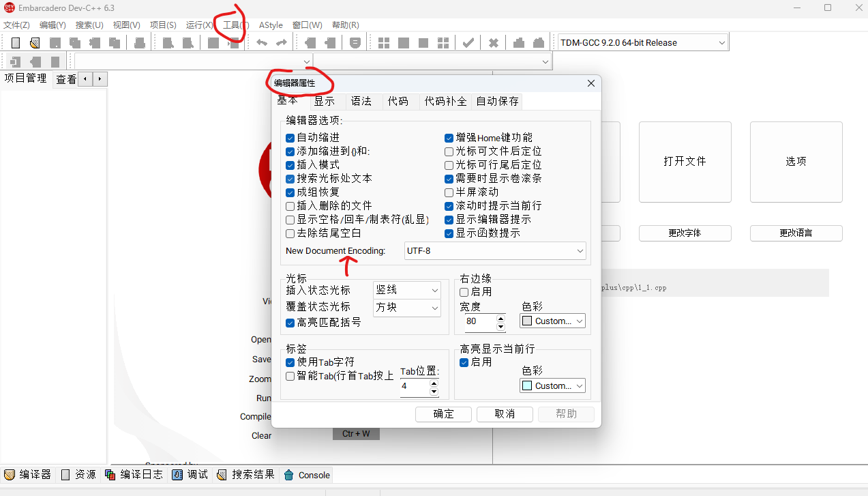Click the Tab位置 input field showing 4
This screenshot has width=868, height=496.
click(414, 386)
